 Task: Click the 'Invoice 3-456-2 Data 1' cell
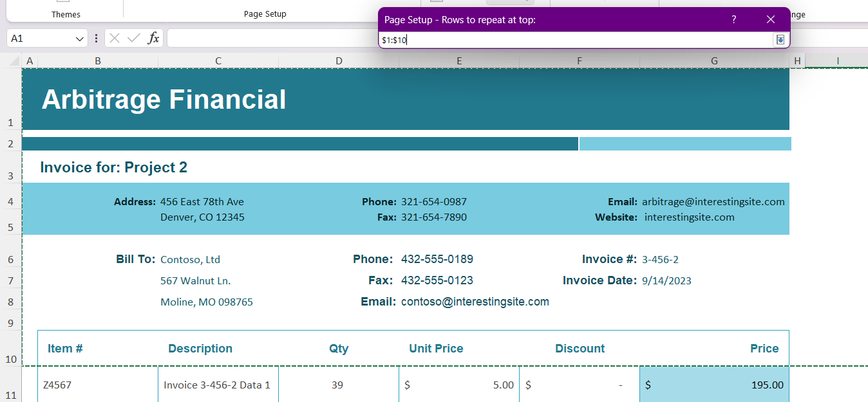[x=217, y=385]
